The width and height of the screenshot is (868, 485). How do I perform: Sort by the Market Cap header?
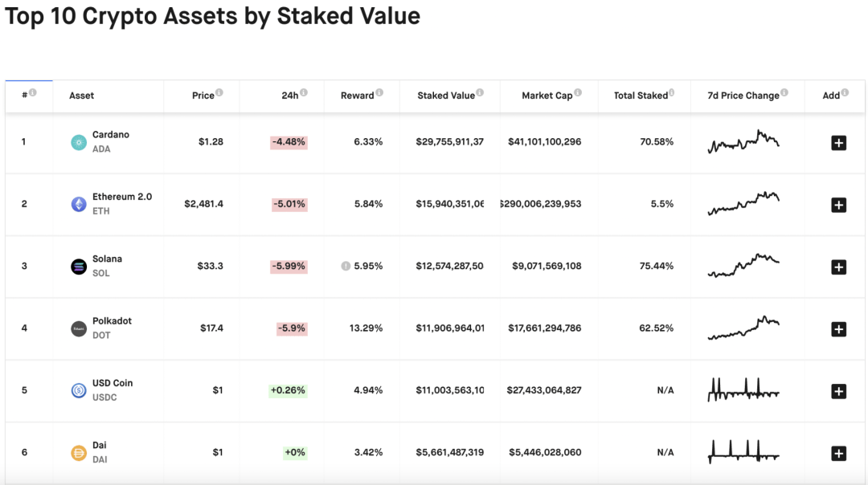[x=547, y=96]
